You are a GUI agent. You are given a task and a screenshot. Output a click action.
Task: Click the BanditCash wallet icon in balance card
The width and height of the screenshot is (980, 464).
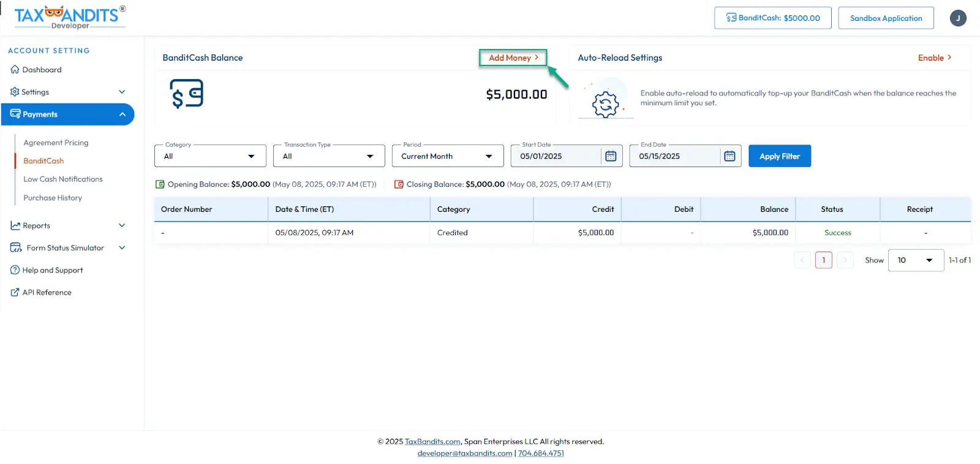(x=187, y=94)
